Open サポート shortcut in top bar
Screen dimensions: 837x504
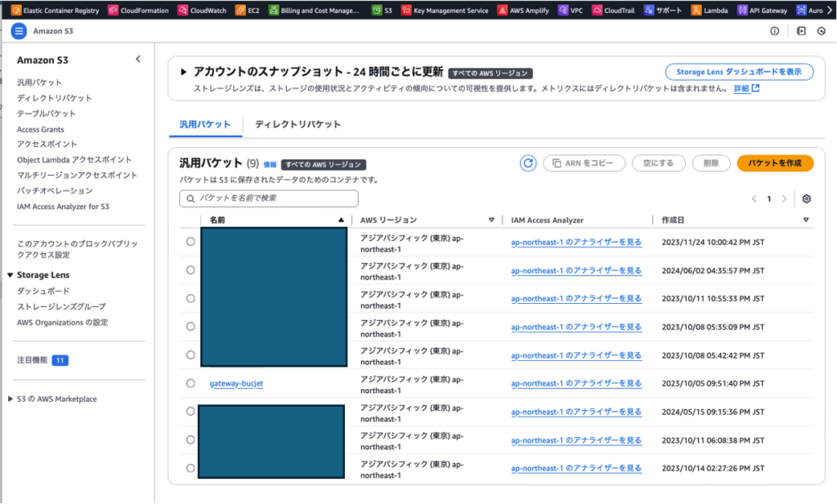coord(662,10)
